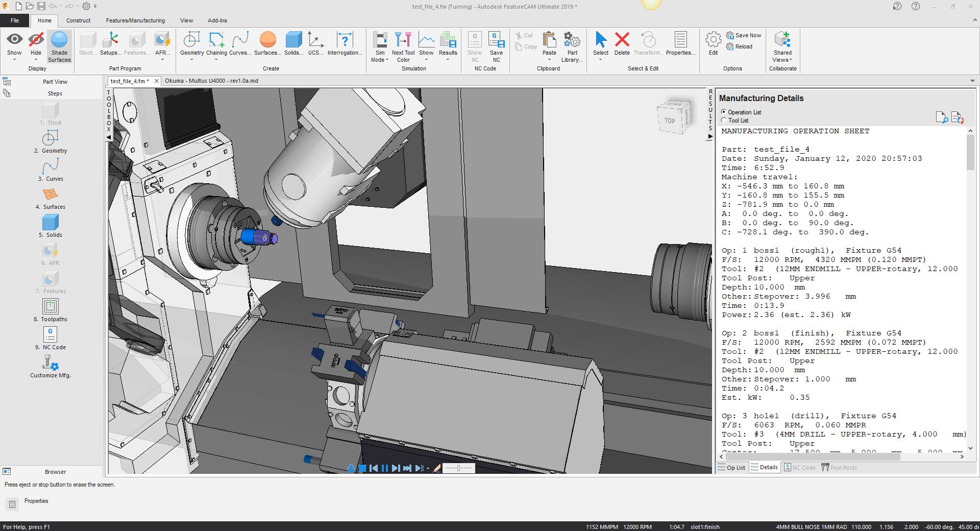Viewport: 980px width, 531px height.
Task: Expand the Hide dropdown arrow
Action: 36,60
